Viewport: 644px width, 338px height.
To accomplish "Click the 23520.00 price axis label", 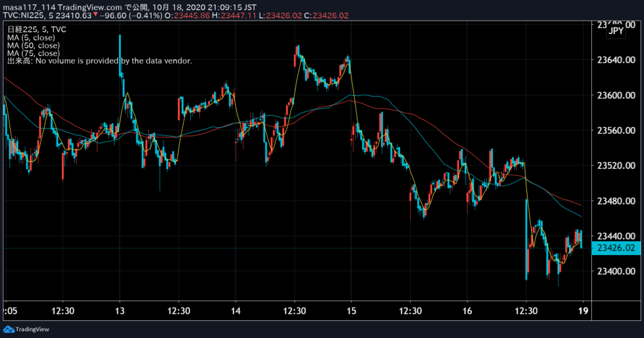I will point(616,166).
